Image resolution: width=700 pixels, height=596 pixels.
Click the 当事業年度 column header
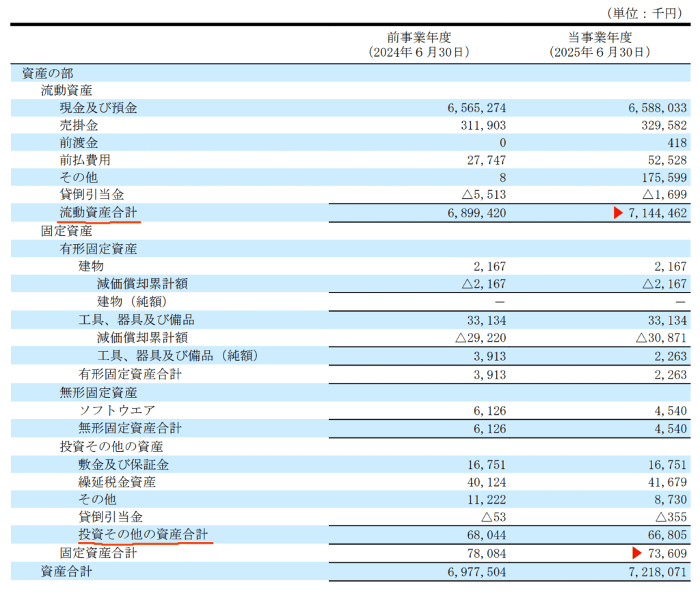[x=600, y=38]
